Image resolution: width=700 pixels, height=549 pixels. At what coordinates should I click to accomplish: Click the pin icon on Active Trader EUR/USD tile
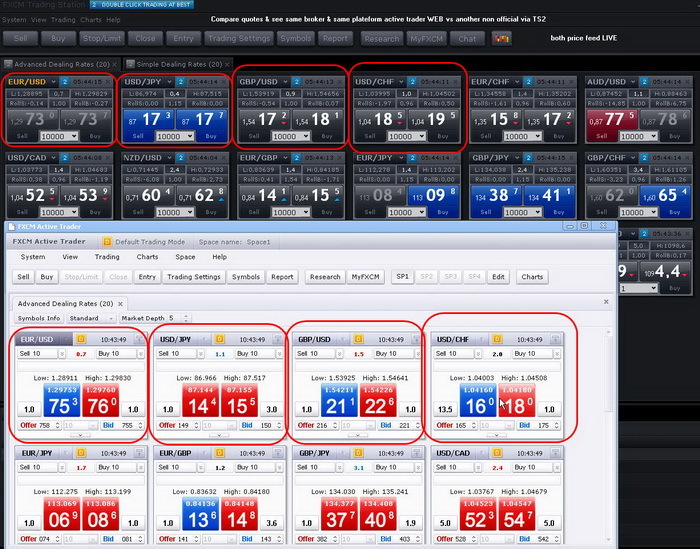(139, 339)
